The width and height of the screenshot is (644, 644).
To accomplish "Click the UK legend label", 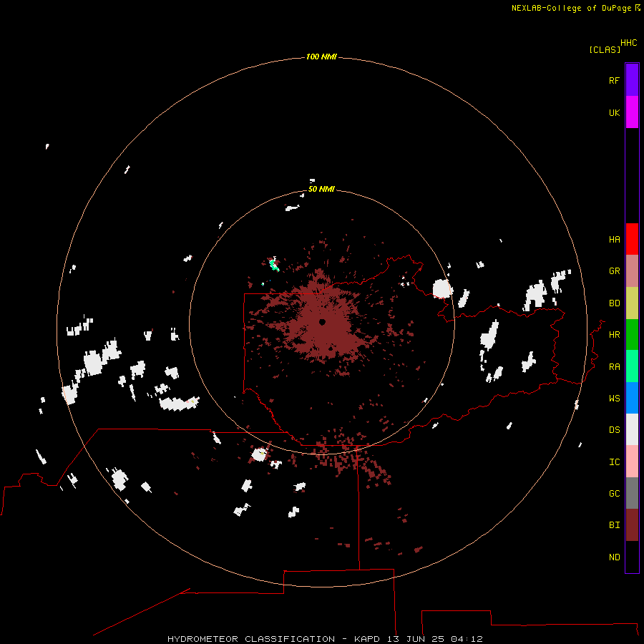I will tap(614, 112).
